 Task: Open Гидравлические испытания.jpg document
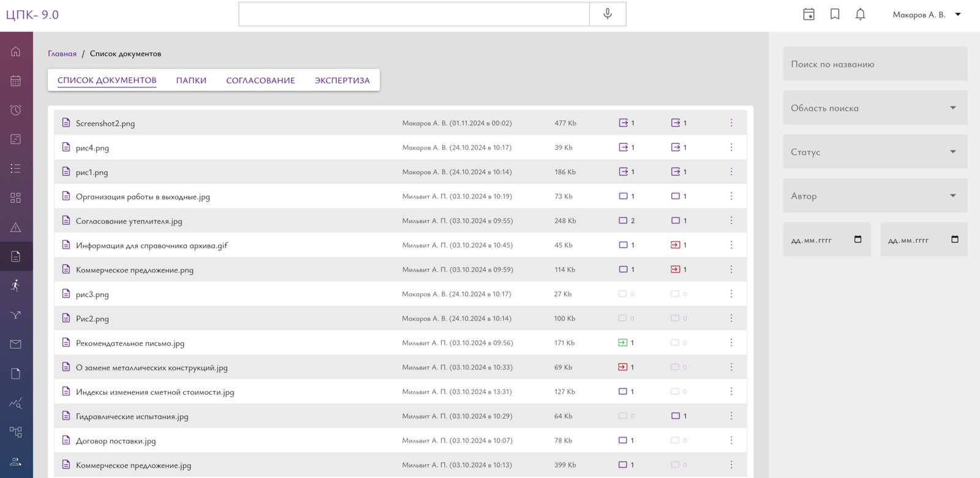[x=132, y=416]
